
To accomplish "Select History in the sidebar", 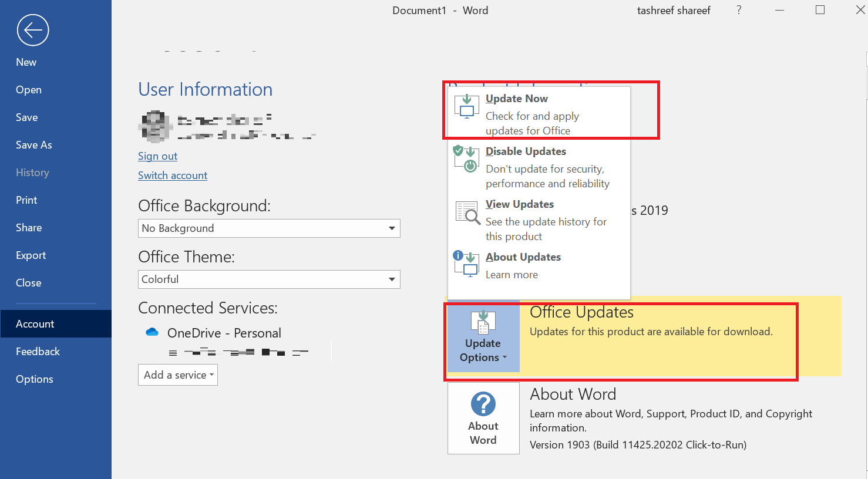I will coord(56,173).
